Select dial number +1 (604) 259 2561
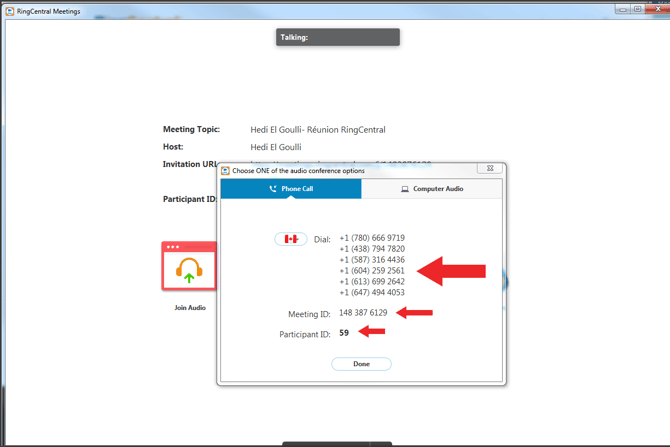This screenshot has height=447, width=670. 372,271
